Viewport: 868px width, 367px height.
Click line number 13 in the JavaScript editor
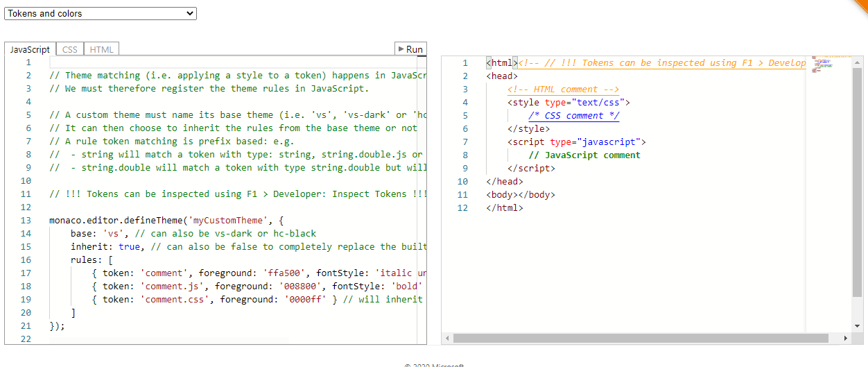(x=26, y=221)
